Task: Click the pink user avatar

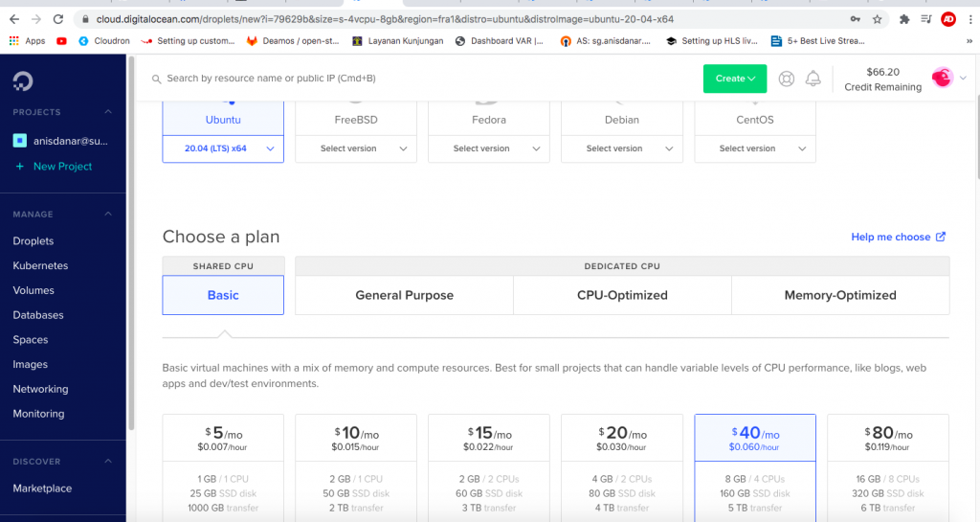Action: [x=942, y=79]
